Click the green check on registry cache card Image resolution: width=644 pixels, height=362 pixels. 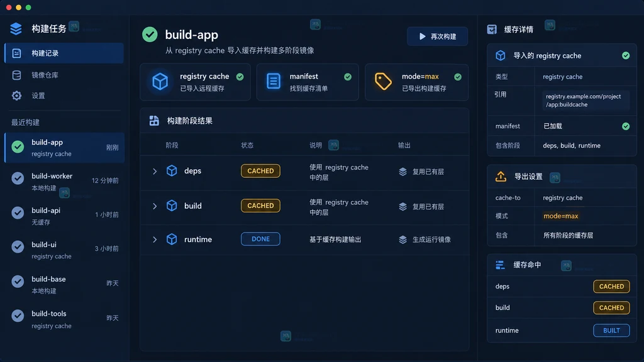coord(240,77)
